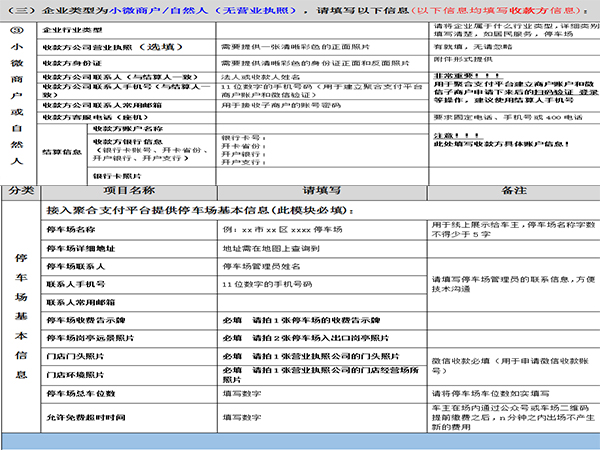Click the 联系人常用邮箱 empty fill-in cell

[x=323, y=301]
